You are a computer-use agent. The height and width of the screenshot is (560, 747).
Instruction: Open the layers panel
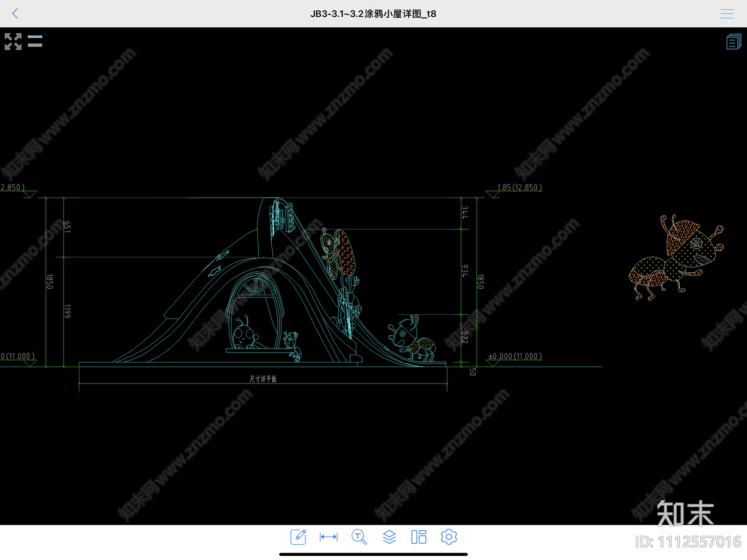coord(389,537)
